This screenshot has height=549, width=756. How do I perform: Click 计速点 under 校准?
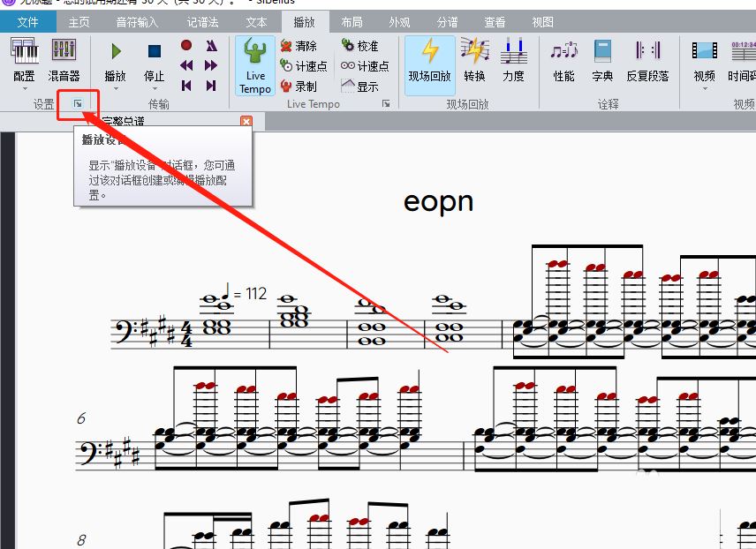(x=365, y=66)
